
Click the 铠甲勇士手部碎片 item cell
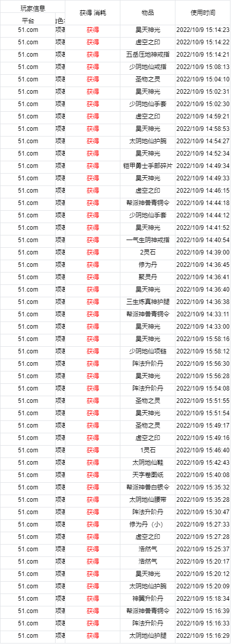click(148, 166)
